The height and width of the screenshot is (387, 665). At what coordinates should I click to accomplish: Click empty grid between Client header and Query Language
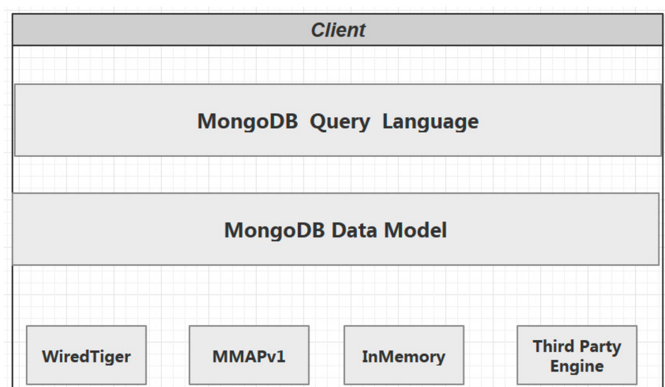click(338, 64)
